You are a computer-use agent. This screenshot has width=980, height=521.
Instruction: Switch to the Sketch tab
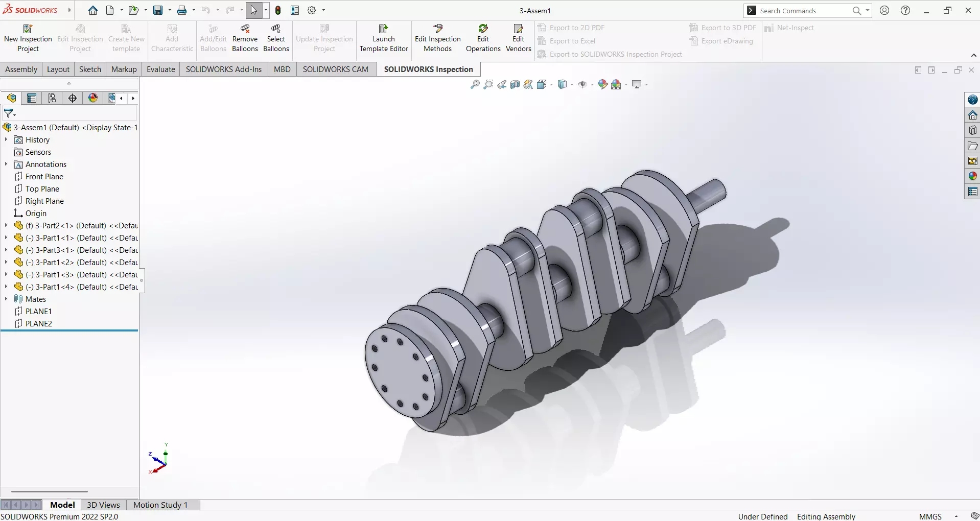coord(90,69)
